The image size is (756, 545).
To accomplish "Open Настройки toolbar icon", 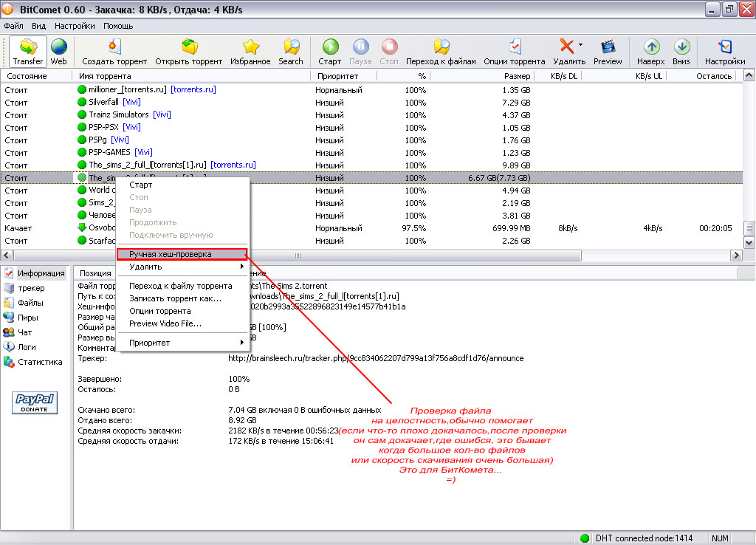I will (725, 51).
